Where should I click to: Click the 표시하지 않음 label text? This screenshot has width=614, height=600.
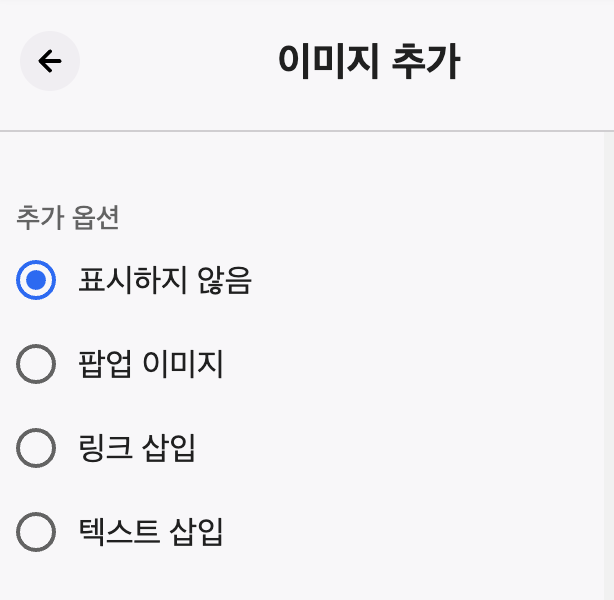pos(164,280)
